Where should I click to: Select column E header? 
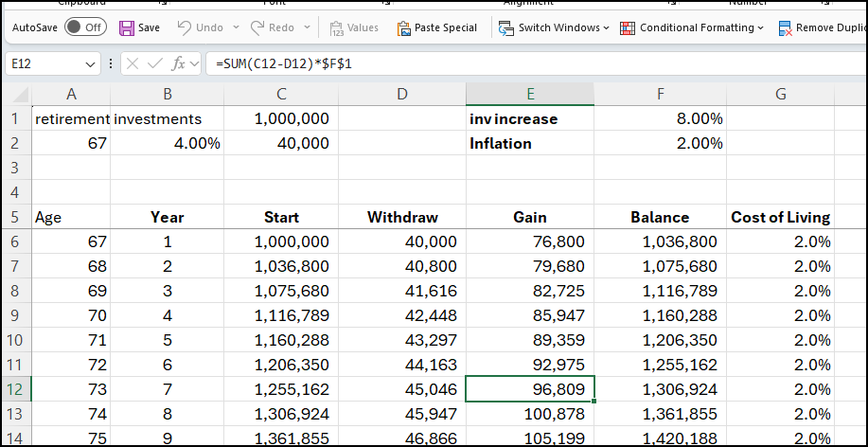(530, 93)
